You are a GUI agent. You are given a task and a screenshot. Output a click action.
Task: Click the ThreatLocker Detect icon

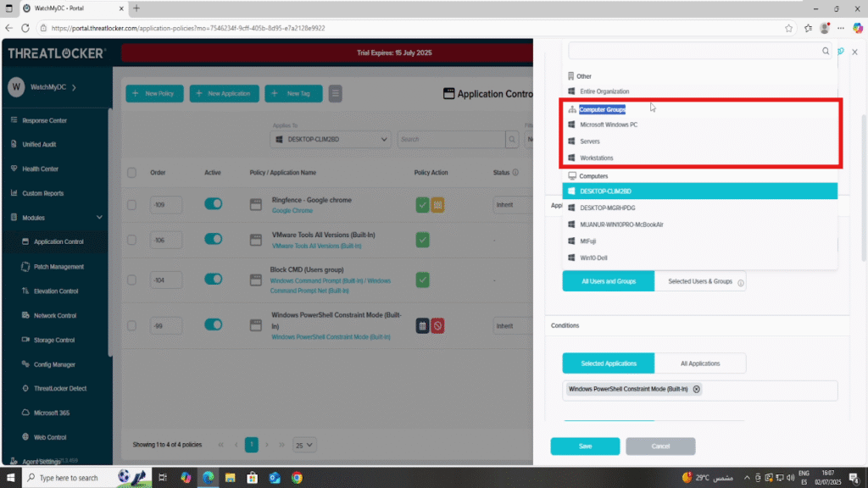25,388
